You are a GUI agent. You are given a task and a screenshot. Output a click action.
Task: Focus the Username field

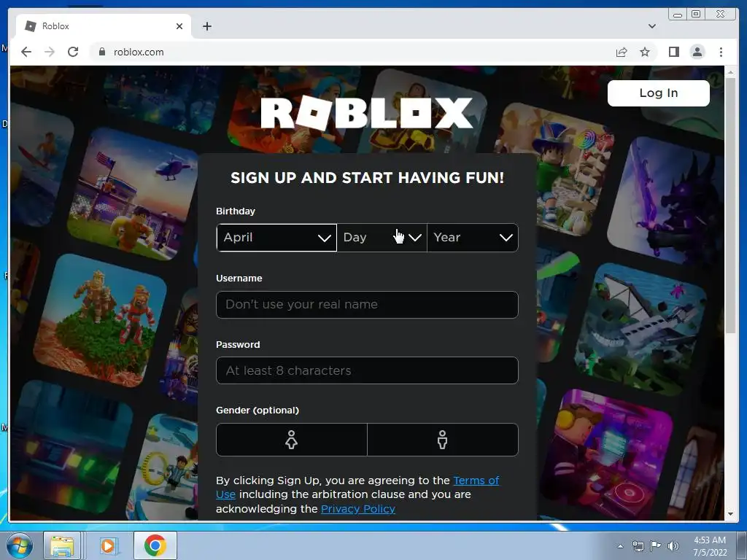tap(367, 304)
